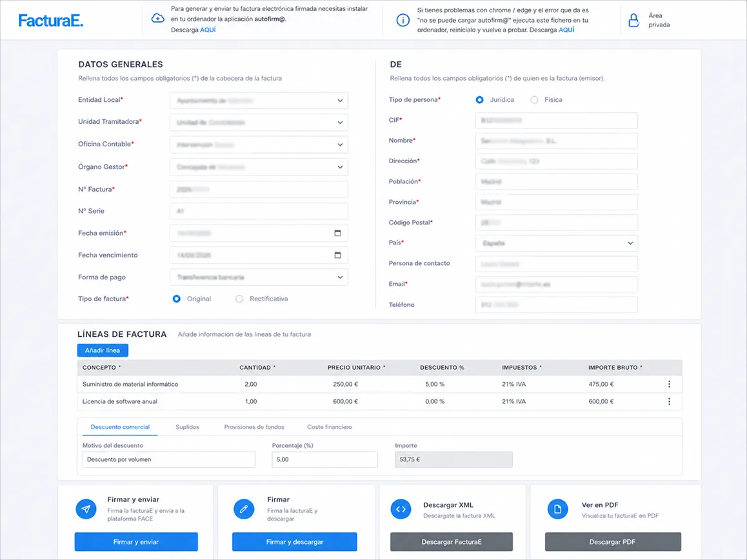The height and width of the screenshot is (560, 747).
Task: Open options menu for Licencia de software anual
Action: [x=669, y=401]
